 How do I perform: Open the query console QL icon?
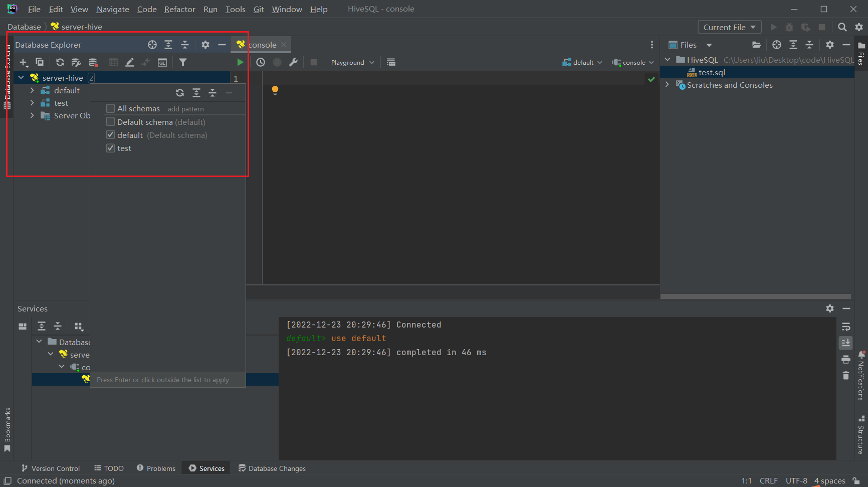tap(162, 62)
